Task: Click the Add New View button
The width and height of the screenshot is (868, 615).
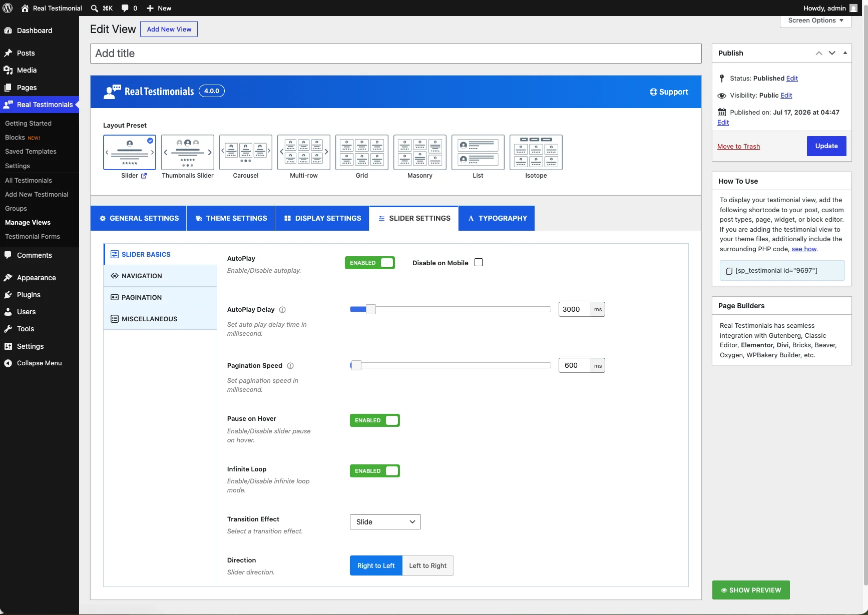Action: coord(169,29)
